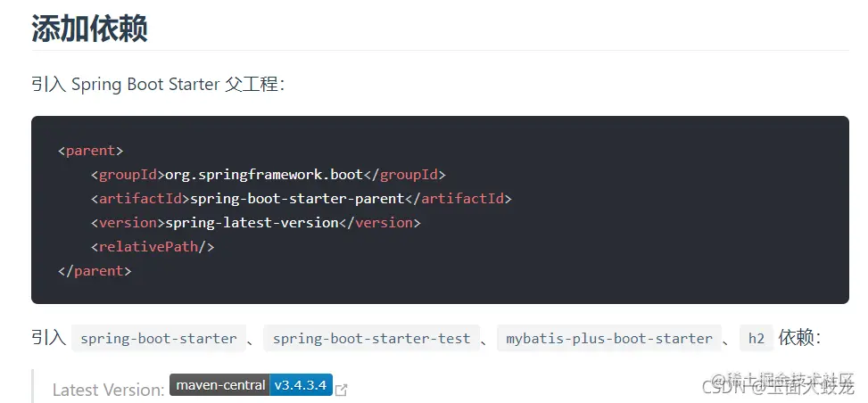Click the spring-boot-starter inline code tag

pos(159,338)
